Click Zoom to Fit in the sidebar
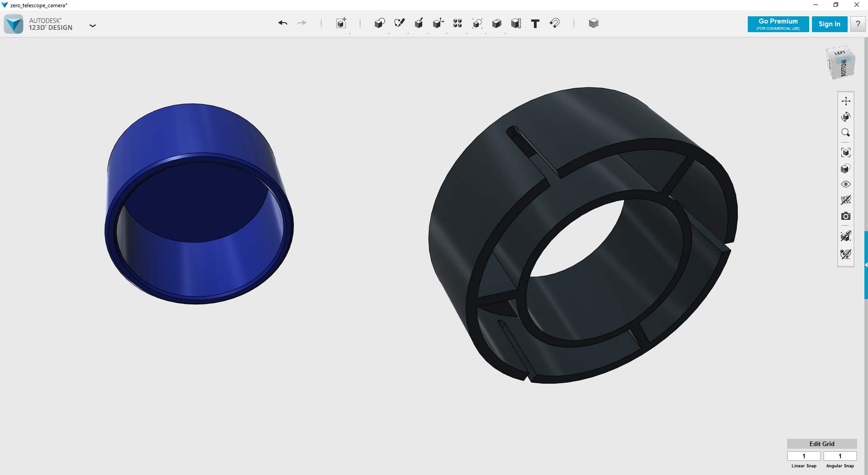The width and height of the screenshot is (868, 475). 846,152
